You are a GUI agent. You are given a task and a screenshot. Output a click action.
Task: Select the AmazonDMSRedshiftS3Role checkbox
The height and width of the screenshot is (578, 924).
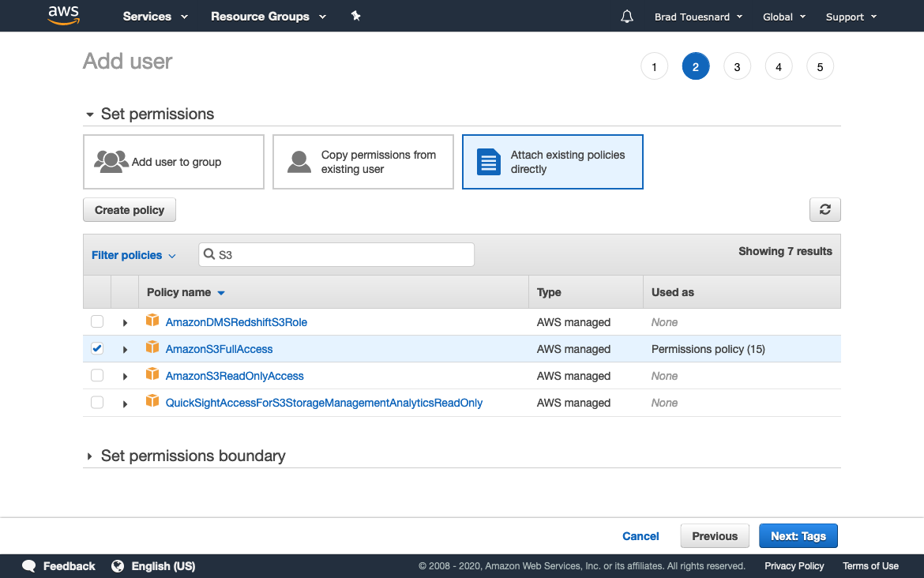click(96, 321)
